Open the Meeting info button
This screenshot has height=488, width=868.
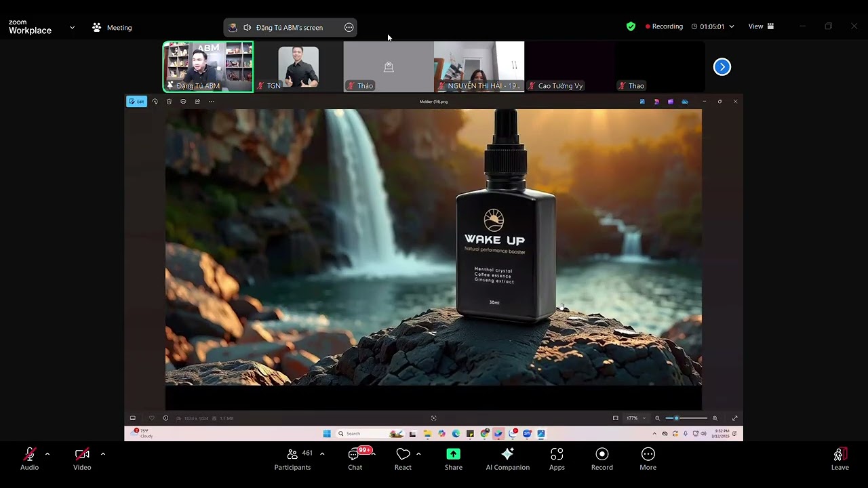click(x=112, y=27)
